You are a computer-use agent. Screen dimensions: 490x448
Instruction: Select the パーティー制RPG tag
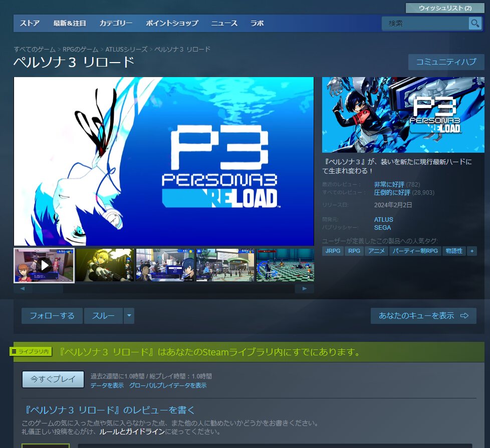point(415,251)
